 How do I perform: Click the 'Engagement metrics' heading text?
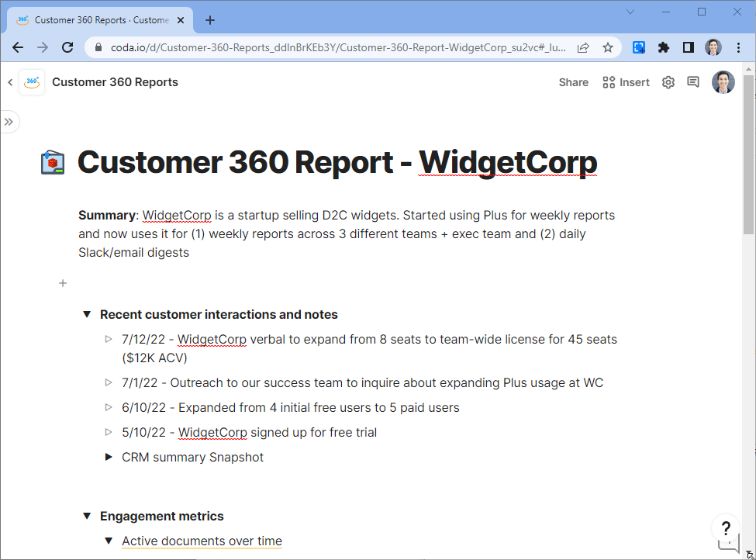[x=161, y=516]
